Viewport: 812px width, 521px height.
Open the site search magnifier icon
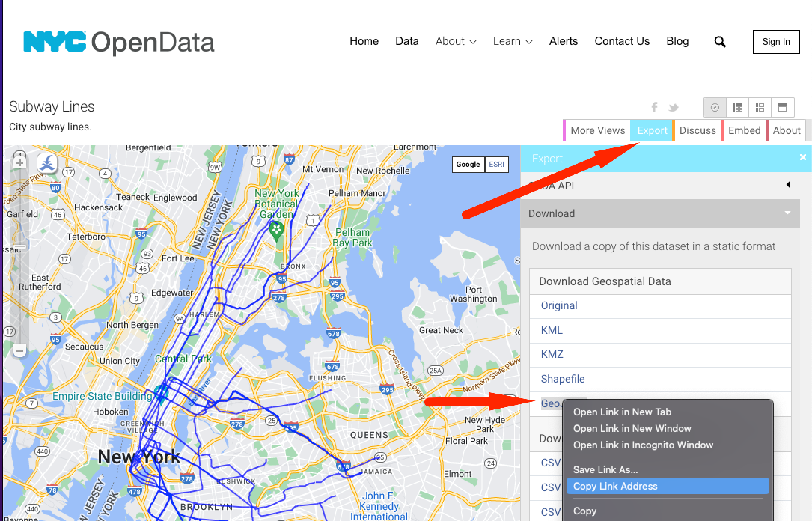[x=720, y=41]
